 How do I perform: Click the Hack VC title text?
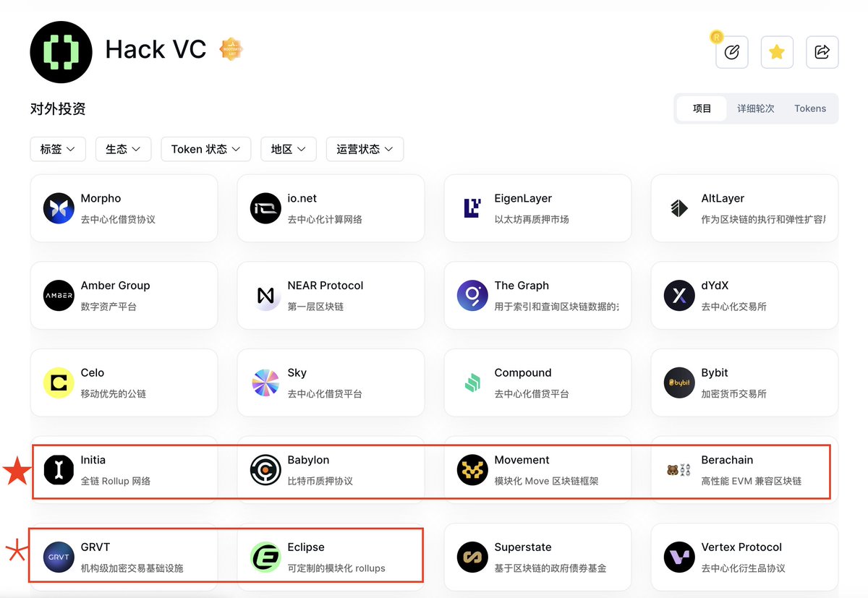click(x=156, y=49)
